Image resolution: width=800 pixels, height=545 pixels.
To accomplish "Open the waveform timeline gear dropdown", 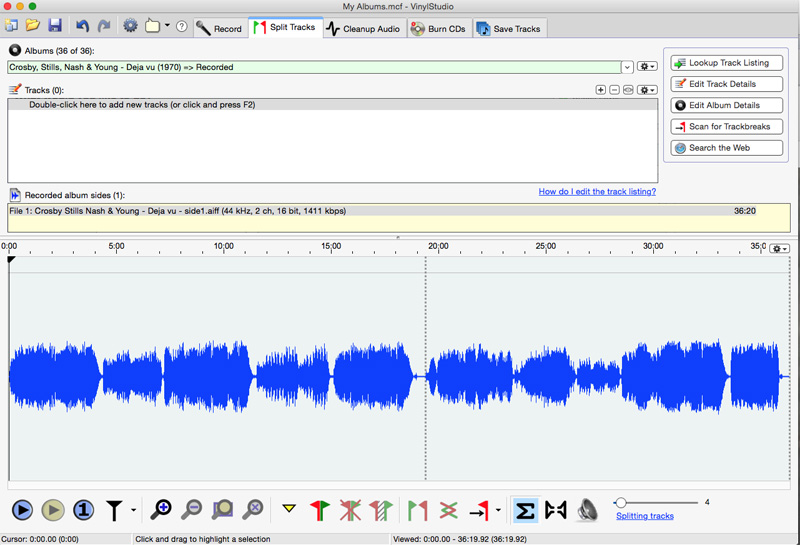I will click(778, 248).
